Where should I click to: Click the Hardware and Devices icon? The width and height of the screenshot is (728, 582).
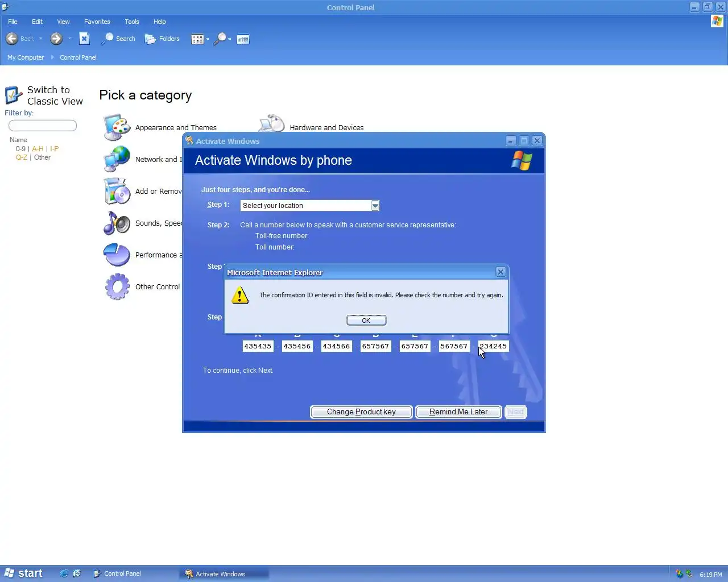point(272,123)
